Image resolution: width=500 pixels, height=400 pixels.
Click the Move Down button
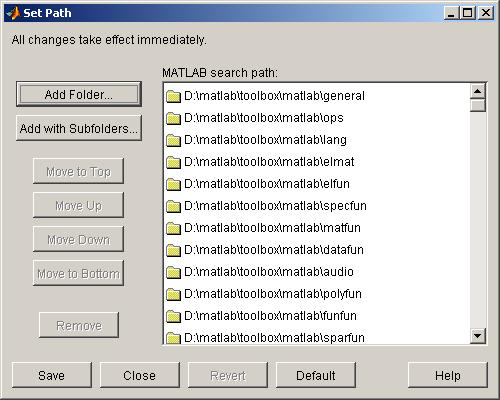point(78,239)
